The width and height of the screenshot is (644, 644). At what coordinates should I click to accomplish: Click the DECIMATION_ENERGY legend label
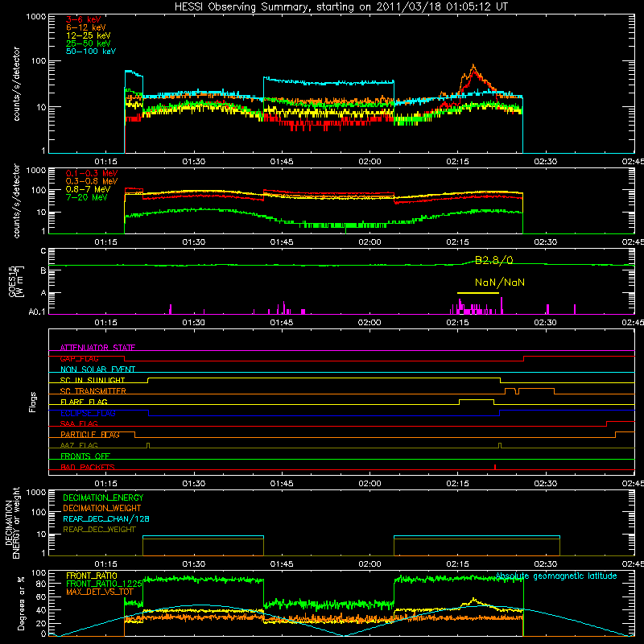pos(103,497)
